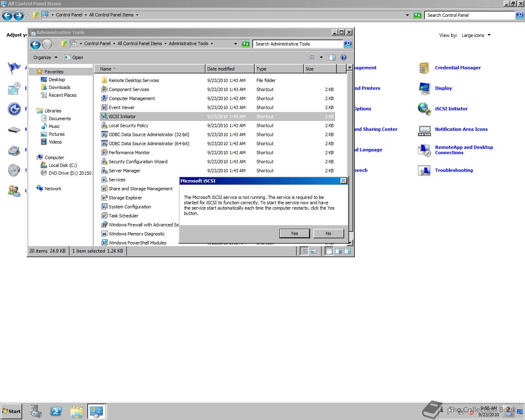This screenshot has width=525, height=420.
Task: Click Open in the Administrative Tools toolbar
Action: (74, 57)
